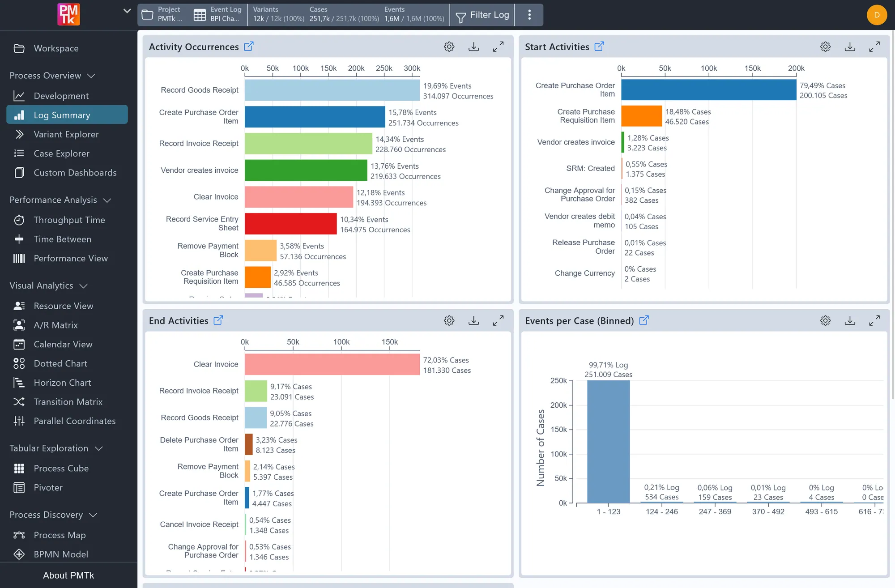Expand the dropdown arrow beside PMTk logo
This screenshot has height=588, width=895.
pos(127,11)
